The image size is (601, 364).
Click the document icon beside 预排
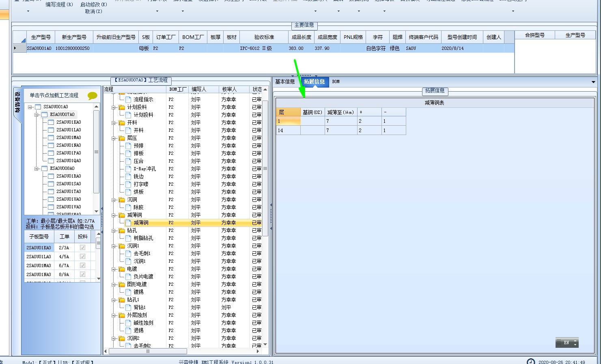[x=128, y=146]
